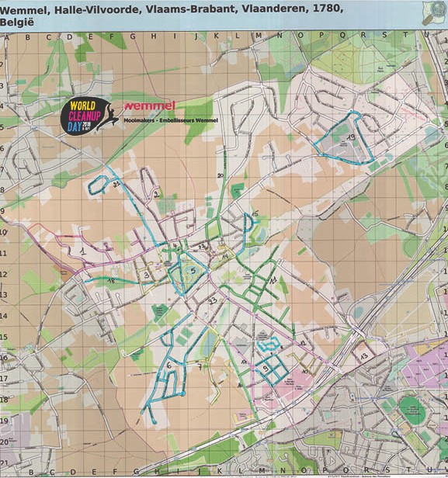Click row number 12 on left edge
Screen dimensions: 448x478
pos(3,274)
